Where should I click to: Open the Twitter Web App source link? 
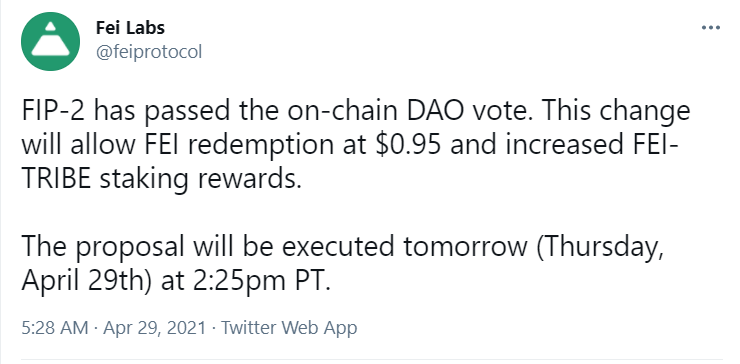coord(289,328)
